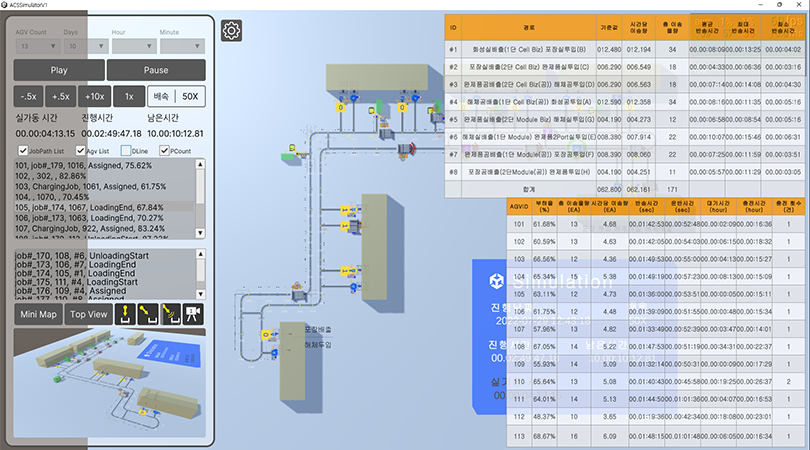Enable the DLine checkbox

pyautogui.click(x=124, y=150)
